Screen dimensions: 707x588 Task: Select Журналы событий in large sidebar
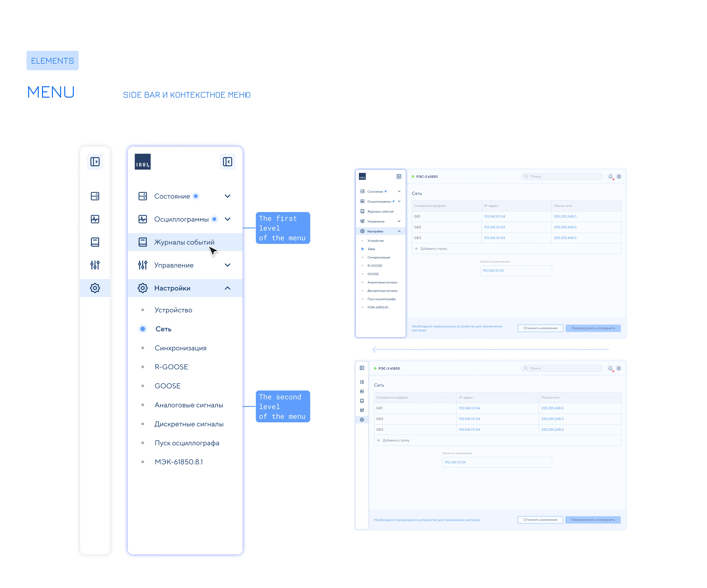click(x=185, y=242)
